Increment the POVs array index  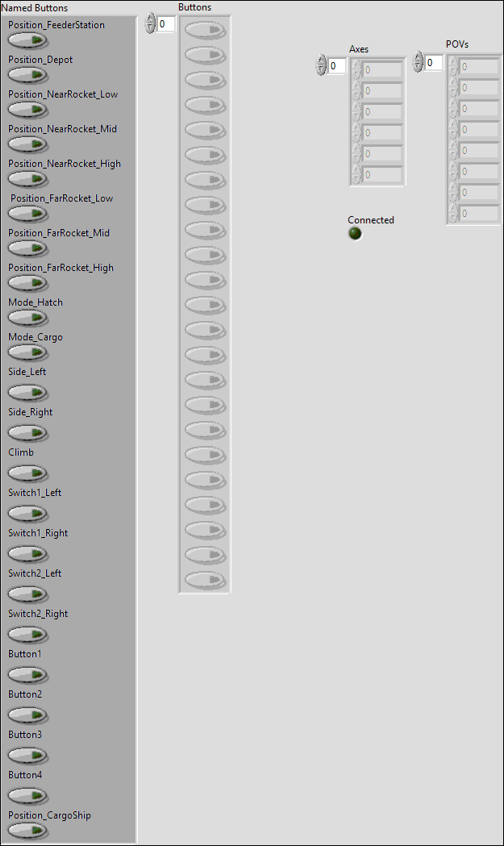click(418, 56)
